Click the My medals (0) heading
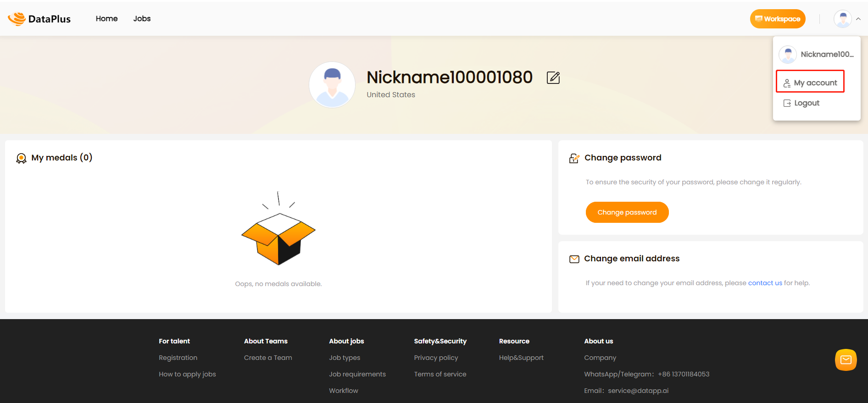Image resolution: width=868 pixels, height=403 pixels. (x=62, y=158)
